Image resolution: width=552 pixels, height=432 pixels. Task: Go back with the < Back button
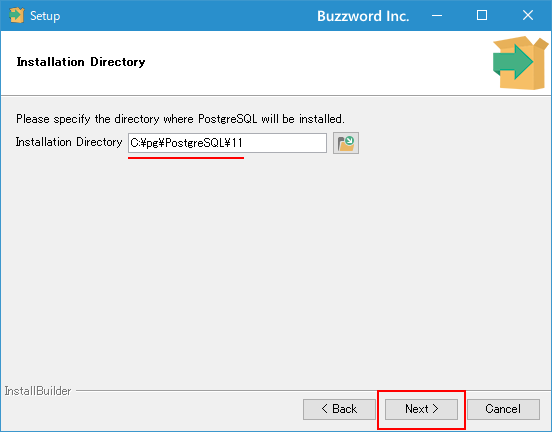pyautogui.click(x=339, y=409)
